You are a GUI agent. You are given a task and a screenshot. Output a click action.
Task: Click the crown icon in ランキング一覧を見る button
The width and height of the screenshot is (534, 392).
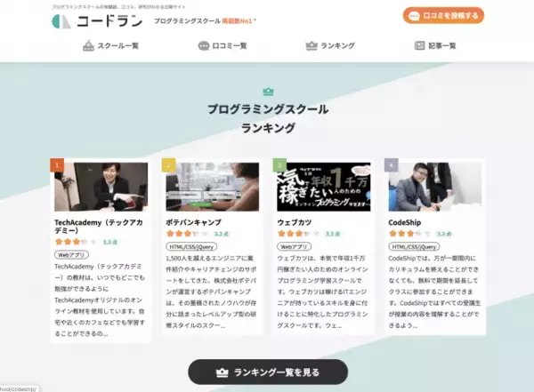(222, 372)
